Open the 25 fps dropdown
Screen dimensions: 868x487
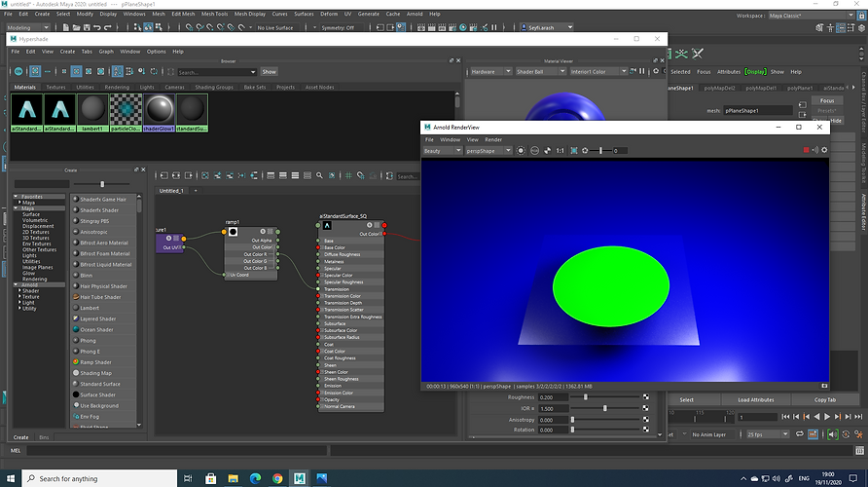(768, 434)
